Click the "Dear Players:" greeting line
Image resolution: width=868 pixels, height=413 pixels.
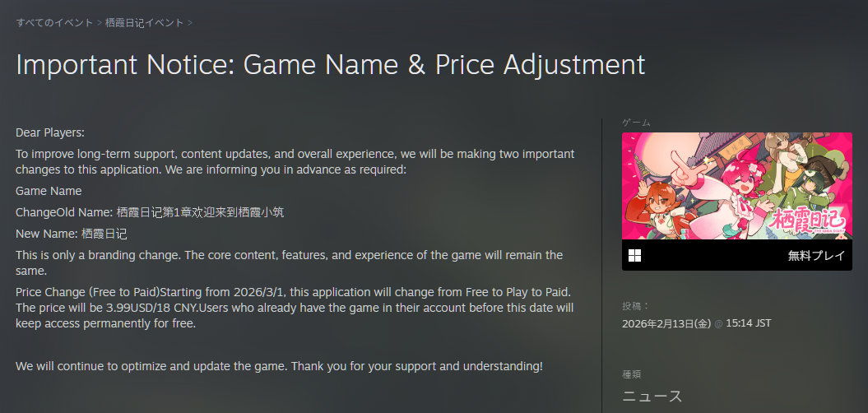coord(50,132)
